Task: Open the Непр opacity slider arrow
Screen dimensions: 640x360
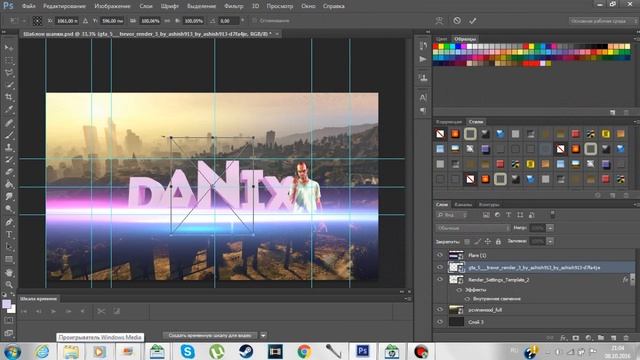Action: tap(550, 228)
